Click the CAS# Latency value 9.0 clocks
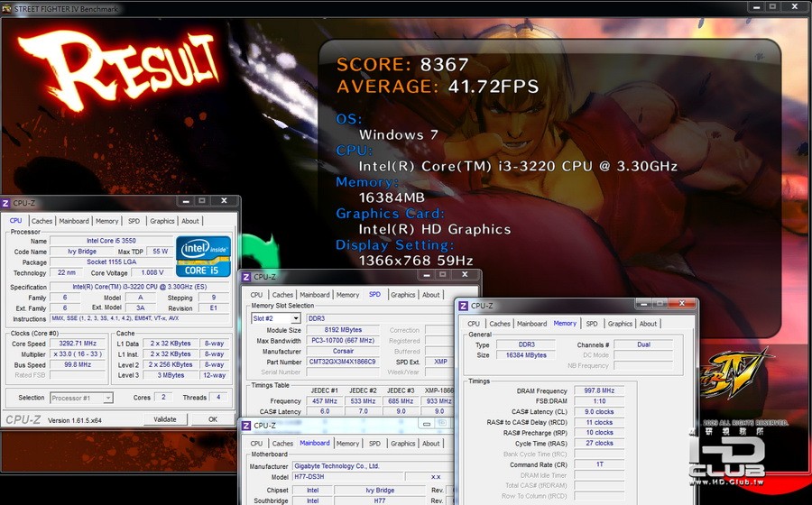812x505 pixels. [x=599, y=412]
